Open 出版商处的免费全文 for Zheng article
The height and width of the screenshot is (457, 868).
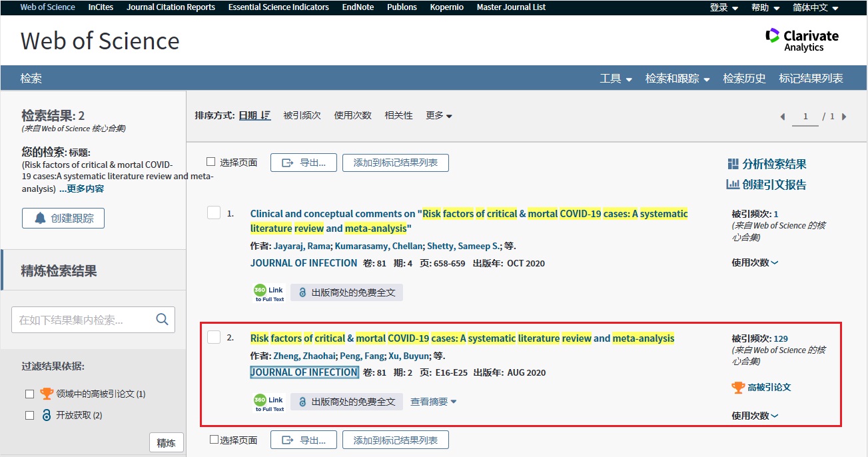[x=346, y=402]
